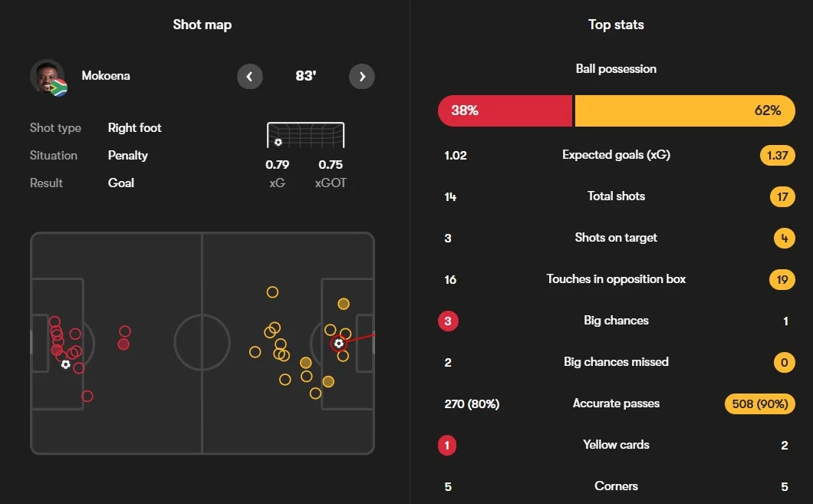The image size is (813, 504).
Task: Click the 17 total shots badge
Action: click(782, 196)
